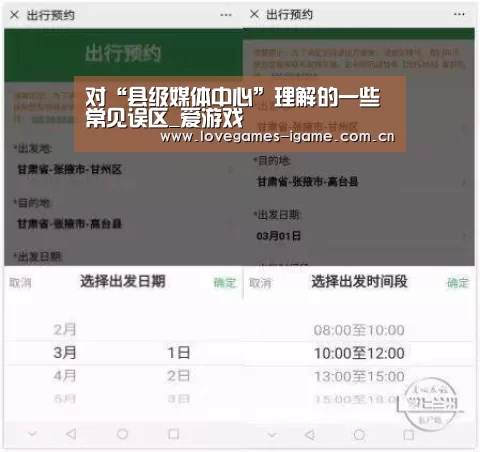Open the right page's three-dot menu
Viewport: 480px width, 452px height.
(459, 14)
